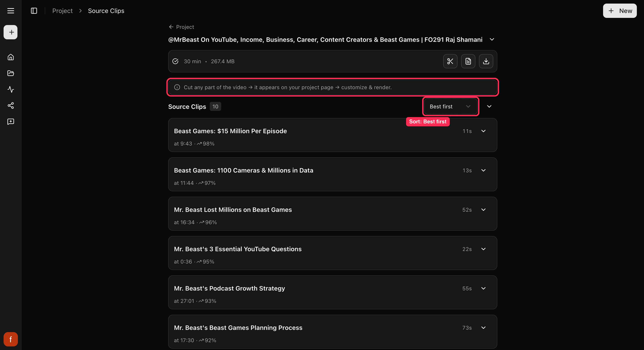The width and height of the screenshot is (644, 350).
Task: Click the 11s duration label
Action: coord(467,131)
